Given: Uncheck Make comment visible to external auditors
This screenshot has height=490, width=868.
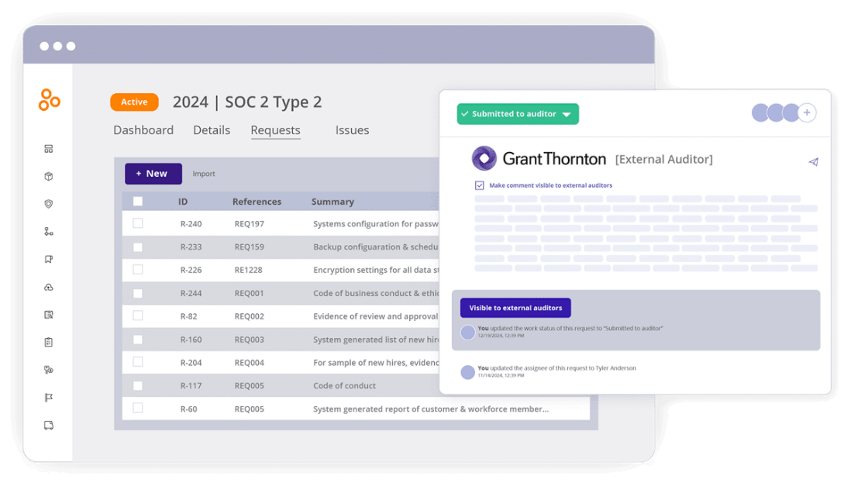Looking at the screenshot, I should point(480,185).
